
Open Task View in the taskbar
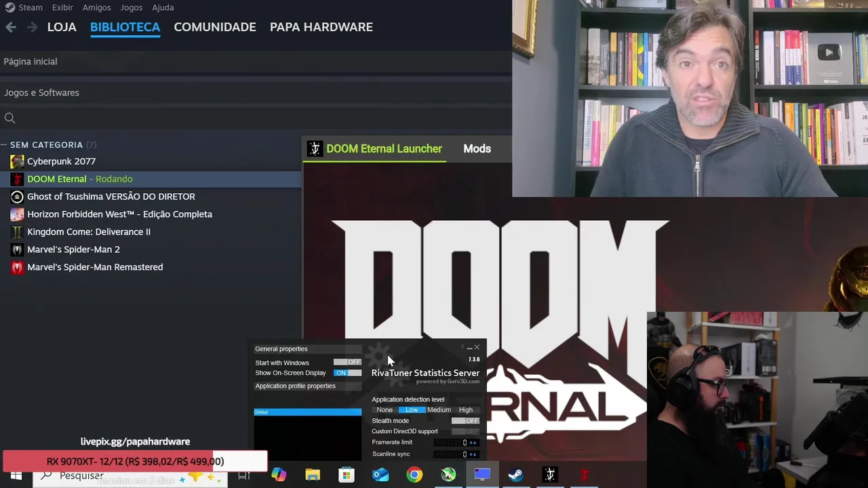tap(244, 476)
